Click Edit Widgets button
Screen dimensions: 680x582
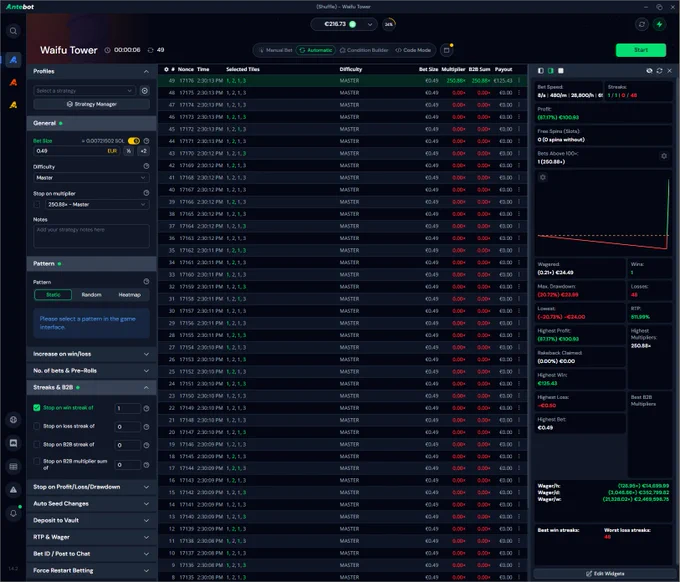tap(605, 574)
